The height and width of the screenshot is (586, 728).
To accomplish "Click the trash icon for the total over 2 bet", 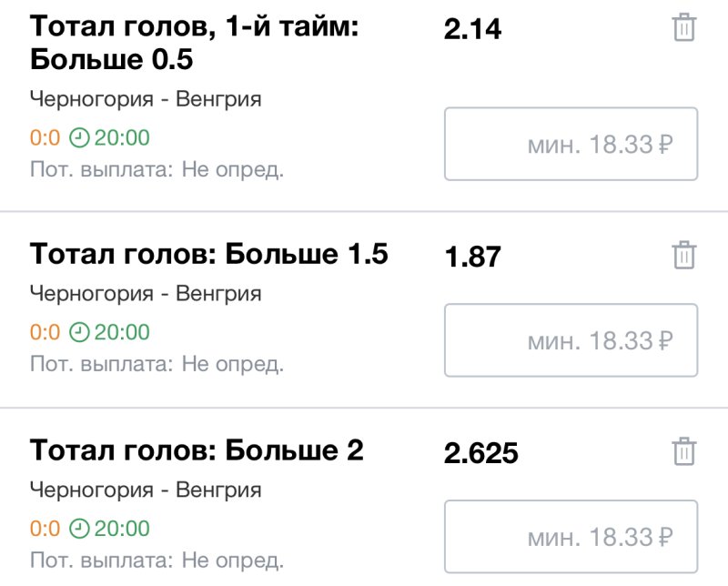I will point(683,451).
